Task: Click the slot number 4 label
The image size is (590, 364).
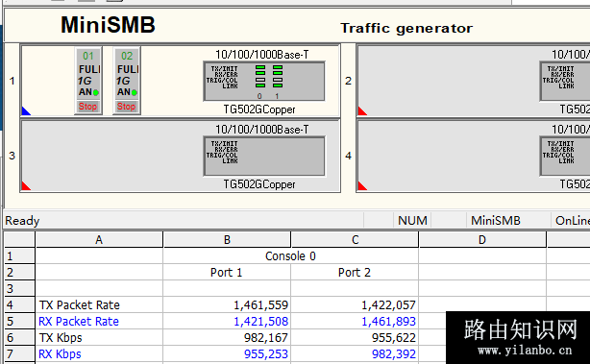Action: (x=349, y=156)
